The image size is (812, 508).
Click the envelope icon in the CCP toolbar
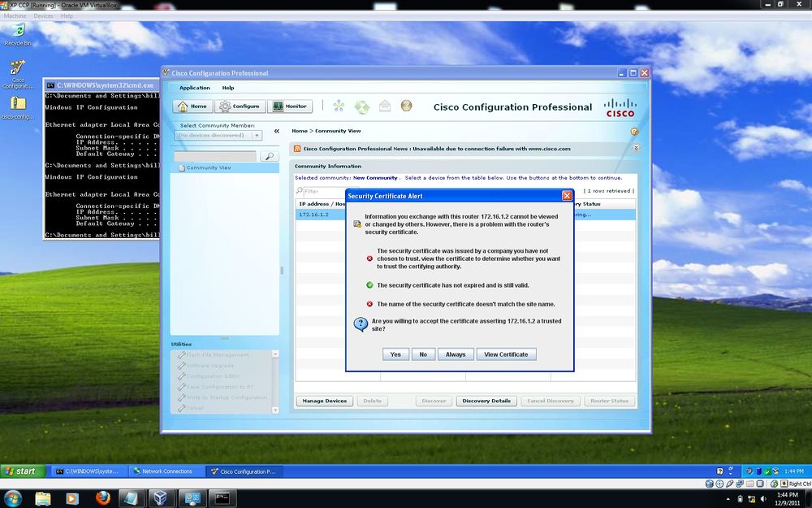click(x=385, y=106)
